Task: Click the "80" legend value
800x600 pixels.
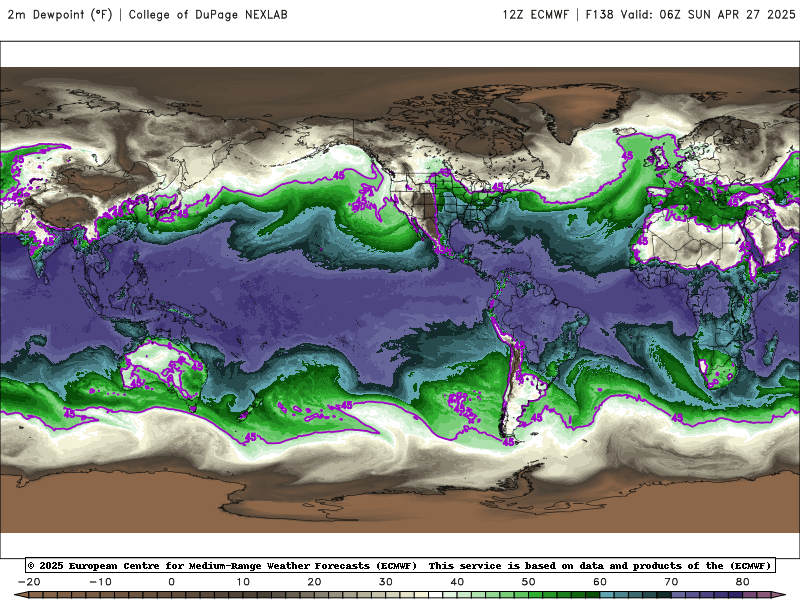Action: click(x=743, y=582)
